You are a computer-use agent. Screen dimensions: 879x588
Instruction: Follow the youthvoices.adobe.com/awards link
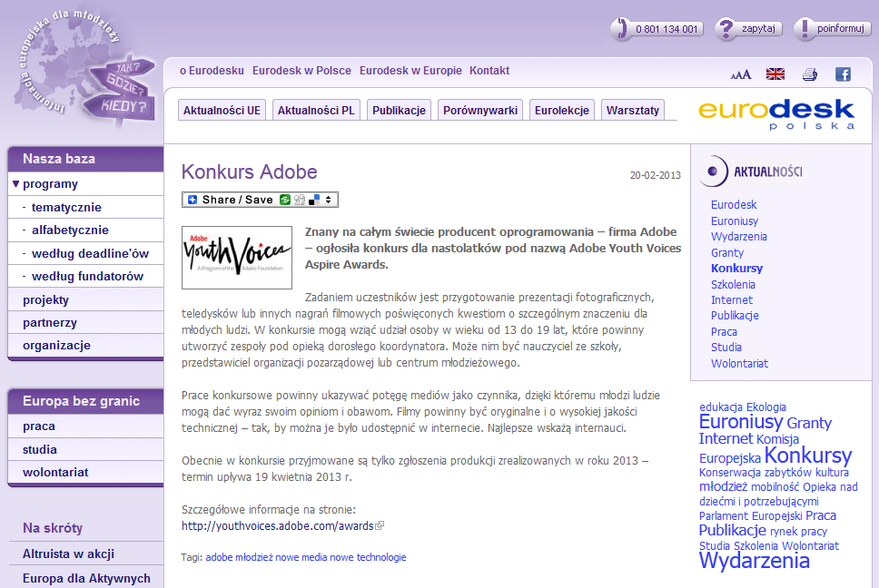278,525
